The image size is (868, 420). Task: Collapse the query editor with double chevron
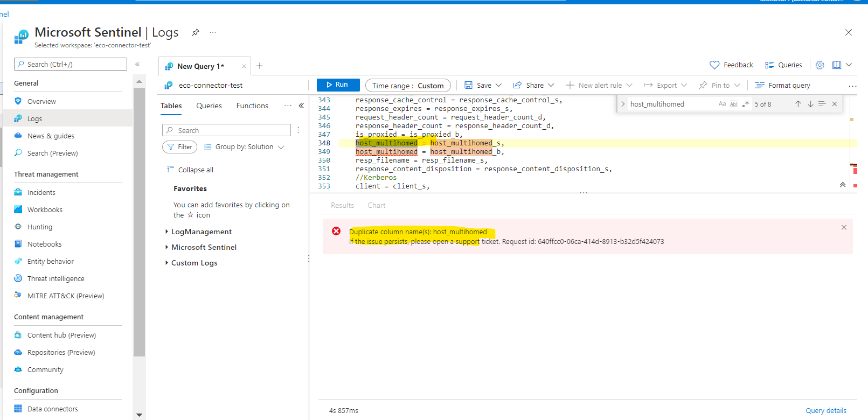[x=843, y=185]
